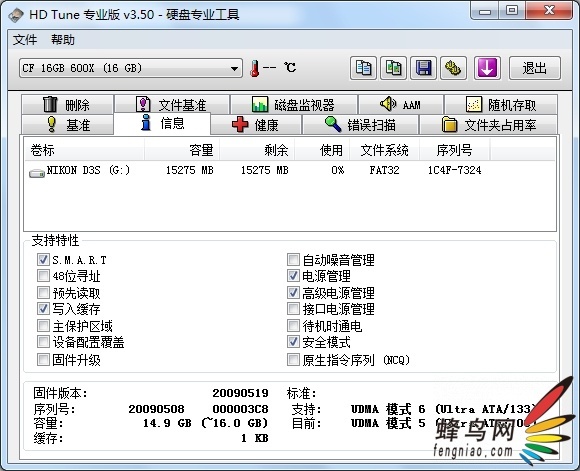
Task: Toggle the 48位寻址 checkbox
Action: point(43,276)
